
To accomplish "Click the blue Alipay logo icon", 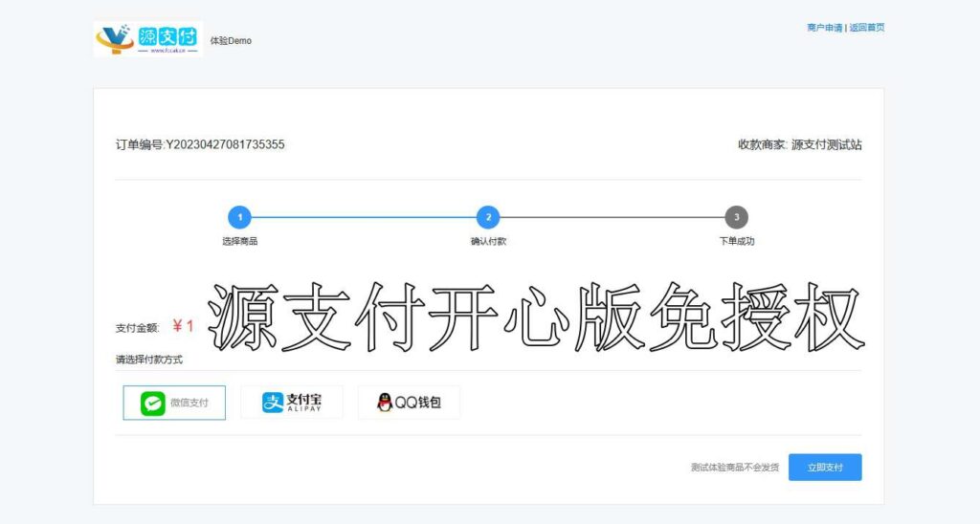I will point(273,403).
